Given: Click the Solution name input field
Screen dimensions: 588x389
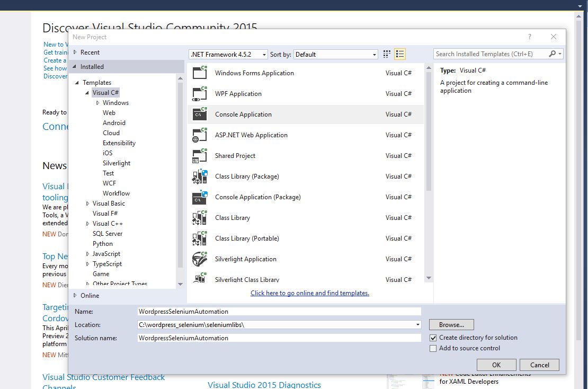Looking at the screenshot, I should tap(279, 338).
